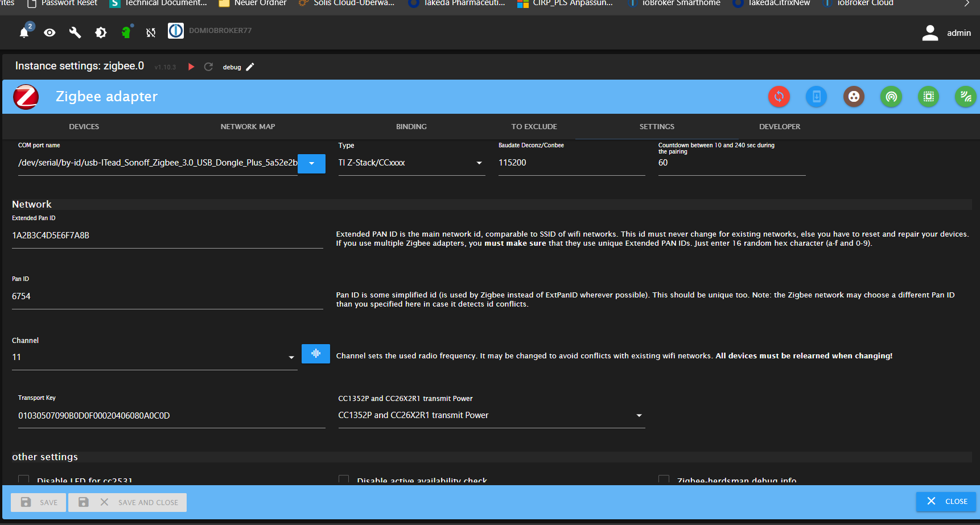
Task: Click the green pairing broadcast icon
Action: (x=891, y=97)
